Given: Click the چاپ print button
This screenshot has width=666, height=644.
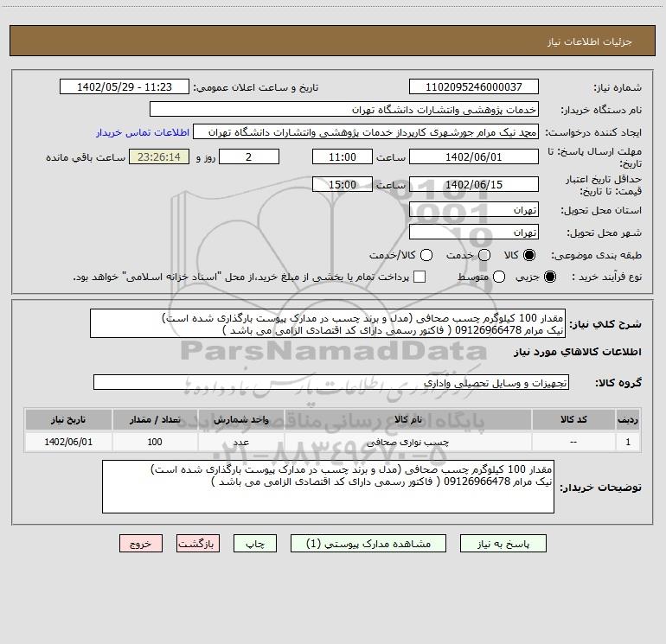Looking at the screenshot, I should pyautogui.click(x=255, y=544).
